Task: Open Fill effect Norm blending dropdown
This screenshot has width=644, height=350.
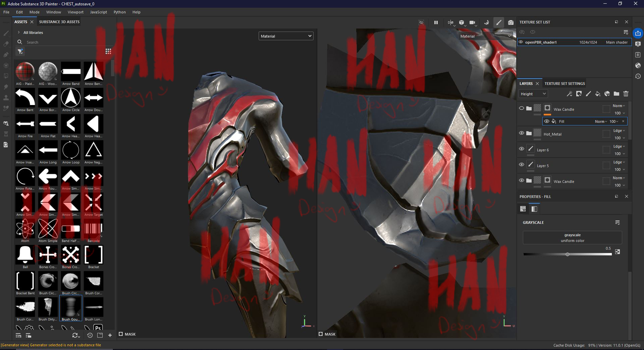Action: coord(601,121)
